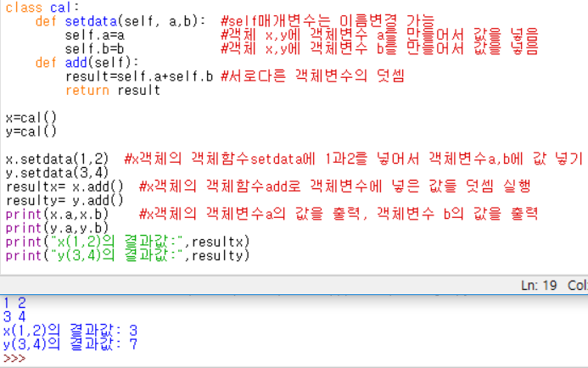Click the shell output line '1 2'
The width and height of the screenshot is (588, 368).
coord(14,303)
